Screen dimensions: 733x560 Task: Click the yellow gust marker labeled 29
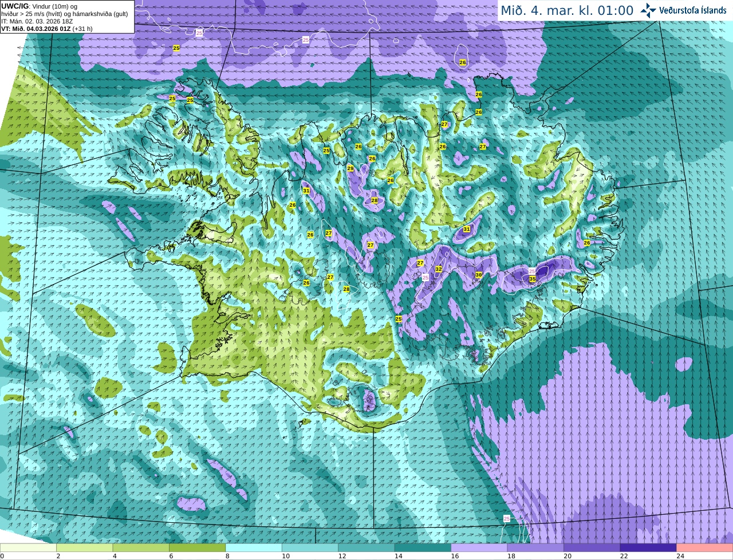point(350,168)
